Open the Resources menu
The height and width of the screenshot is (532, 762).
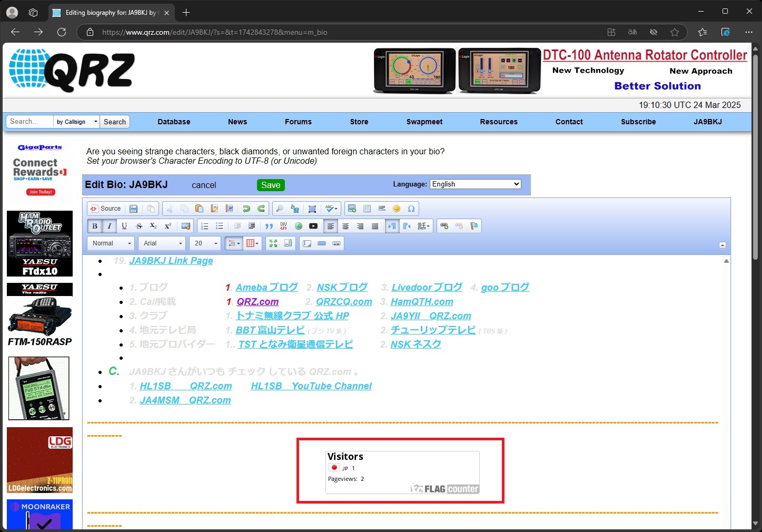click(x=499, y=122)
